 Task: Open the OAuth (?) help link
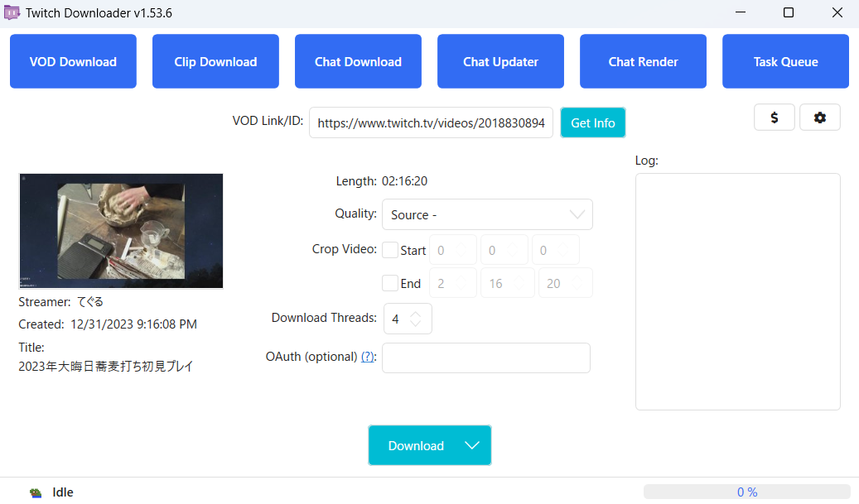pyautogui.click(x=368, y=357)
